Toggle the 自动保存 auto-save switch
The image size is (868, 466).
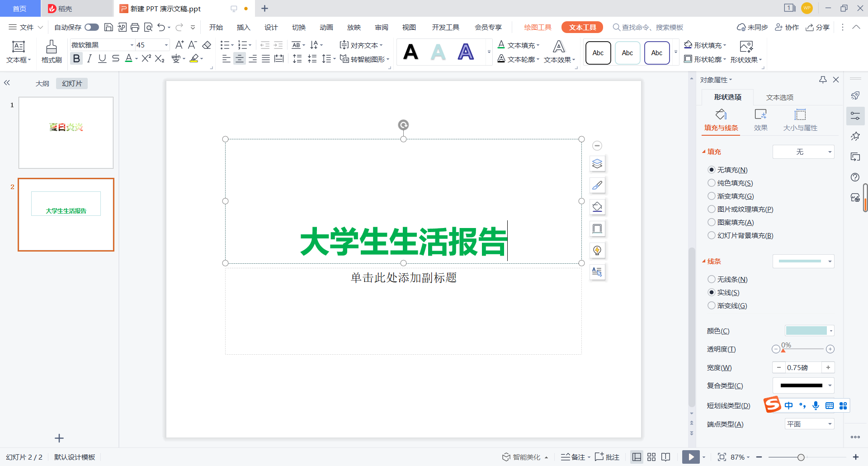[x=92, y=27]
